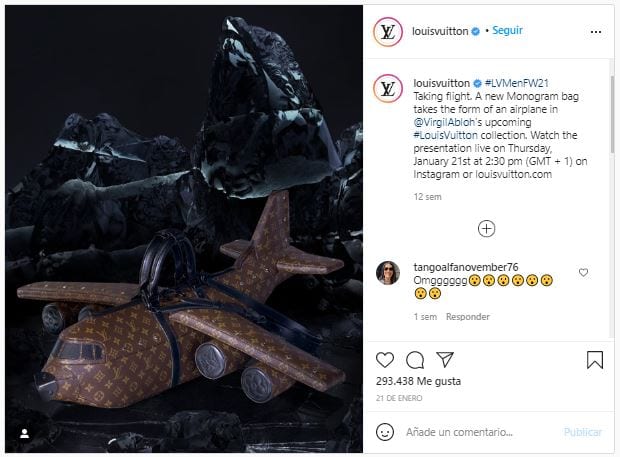Share the post via paper plane icon
Screen dimensions: 620x457
[x=446, y=359]
